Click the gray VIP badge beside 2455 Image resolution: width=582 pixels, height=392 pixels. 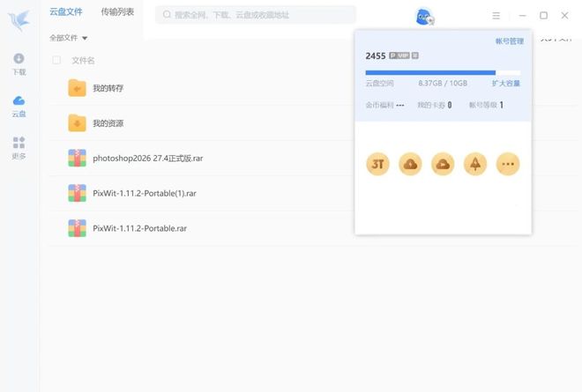tap(399, 55)
